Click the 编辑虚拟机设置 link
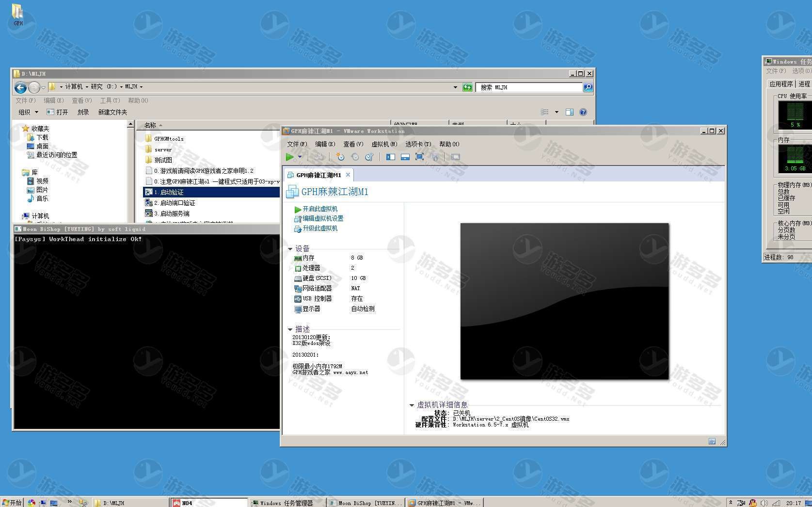Image resolution: width=812 pixels, height=507 pixels. point(322,219)
